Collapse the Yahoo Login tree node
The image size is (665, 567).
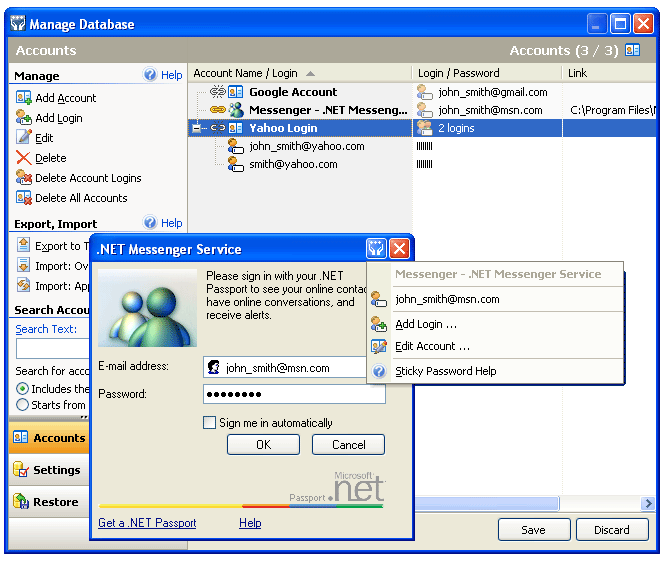196,128
